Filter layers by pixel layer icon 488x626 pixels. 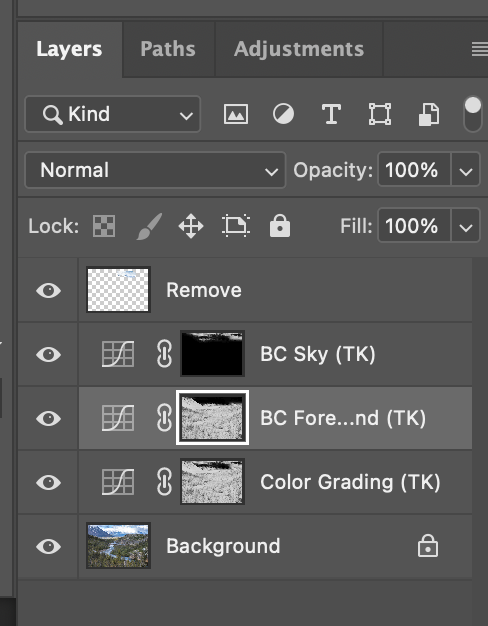point(236,114)
